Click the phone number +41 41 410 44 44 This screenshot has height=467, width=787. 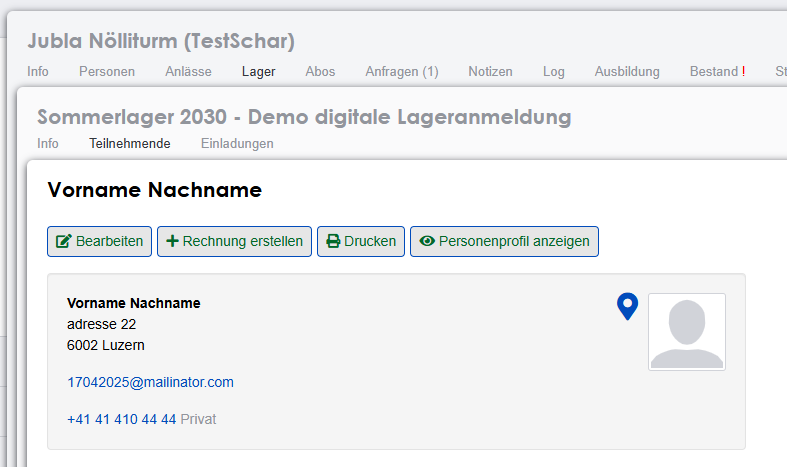point(122,419)
